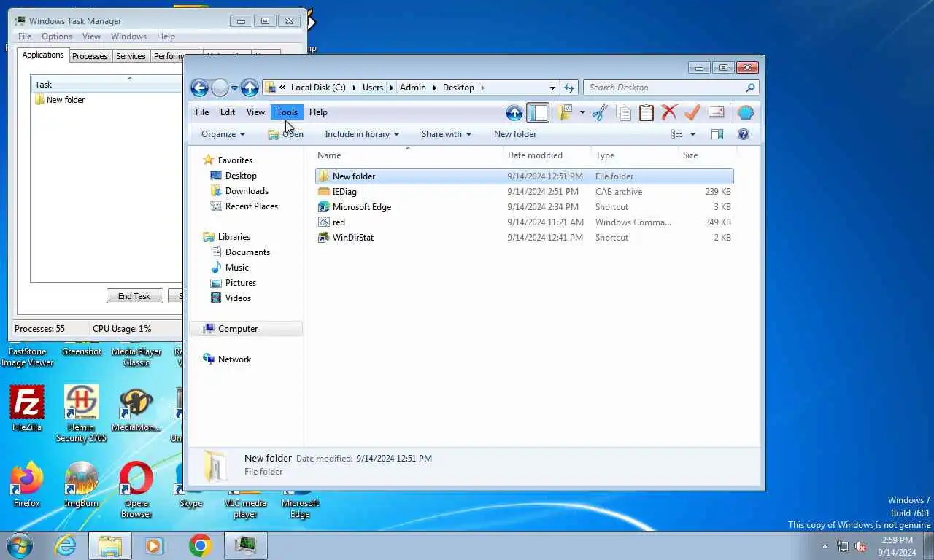Click End Task button
Viewport: 934px width, 560px height.
pyautogui.click(x=134, y=296)
